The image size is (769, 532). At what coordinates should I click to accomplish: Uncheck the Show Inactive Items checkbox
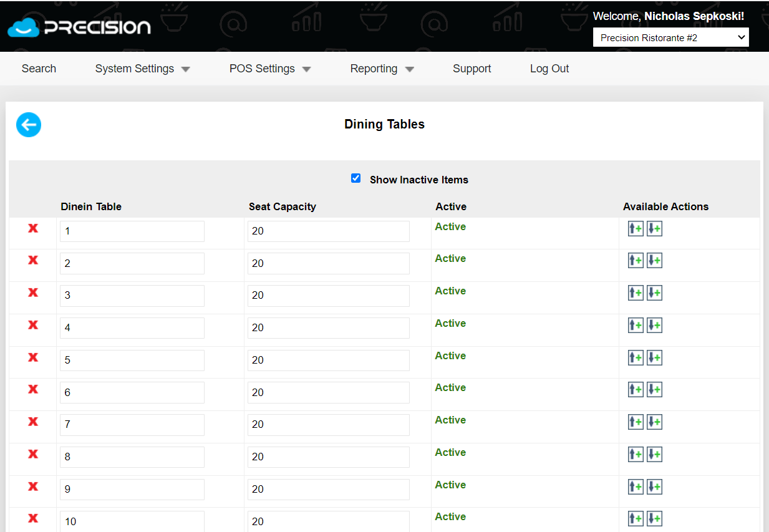[x=355, y=178]
